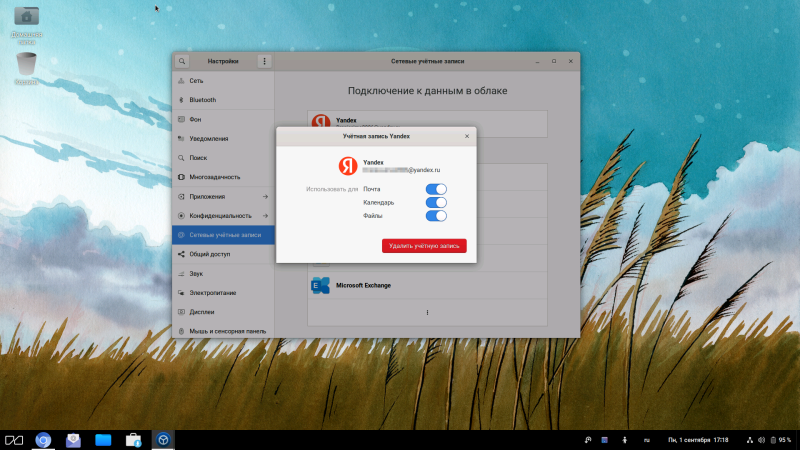Open the file manager from taskbar
This screenshot has width=800, height=450.
[x=102, y=439]
